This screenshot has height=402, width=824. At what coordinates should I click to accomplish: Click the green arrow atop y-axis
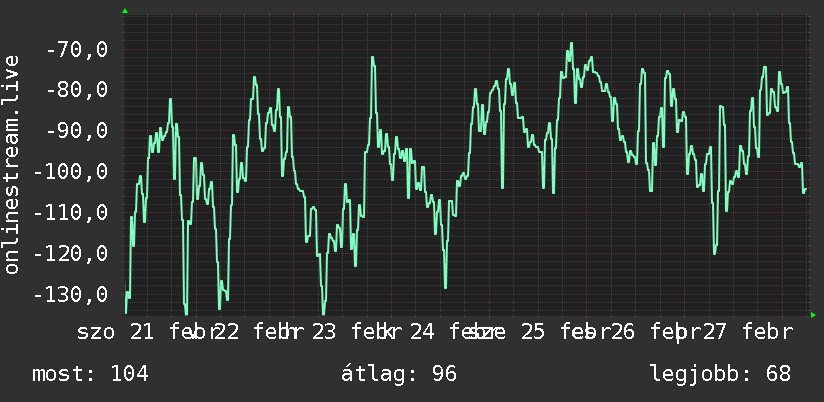pos(125,11)
